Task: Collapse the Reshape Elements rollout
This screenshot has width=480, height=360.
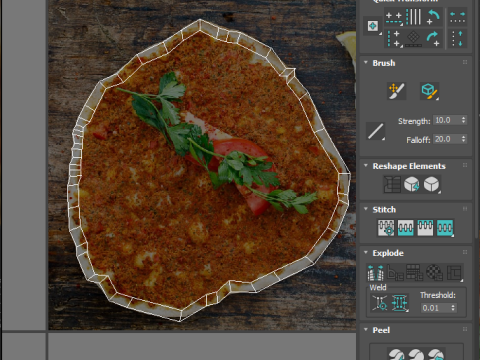Action: (x=366, y=165)
